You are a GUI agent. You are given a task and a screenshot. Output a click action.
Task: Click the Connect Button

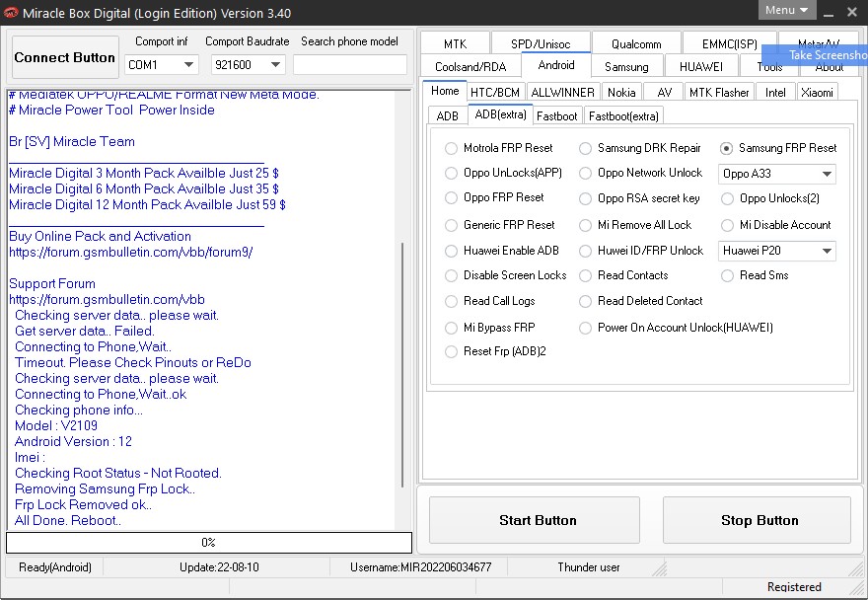[x=65, y=57]
